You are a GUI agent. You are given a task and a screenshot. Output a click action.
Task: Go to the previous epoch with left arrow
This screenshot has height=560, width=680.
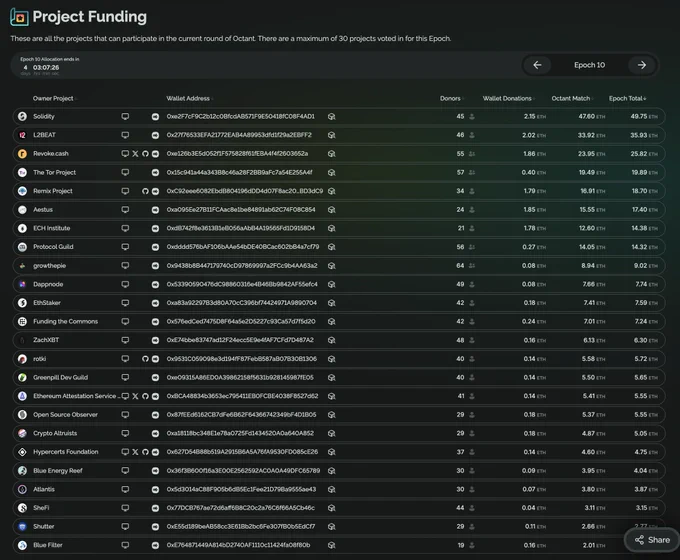coord(537,65)
